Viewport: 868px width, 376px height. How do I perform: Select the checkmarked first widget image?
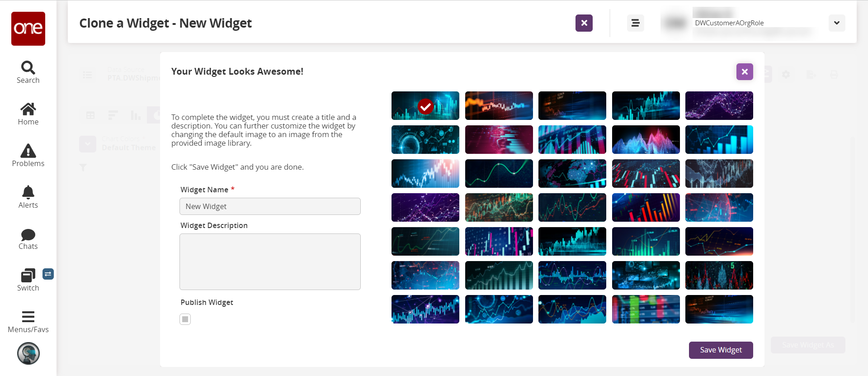pos(425,106)
